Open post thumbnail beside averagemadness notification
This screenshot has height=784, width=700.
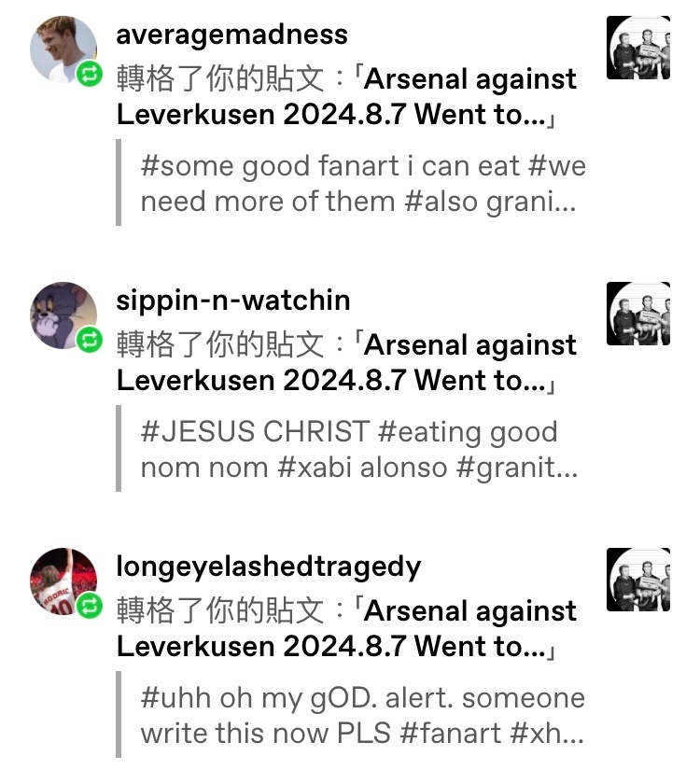[x=638, y=48]
